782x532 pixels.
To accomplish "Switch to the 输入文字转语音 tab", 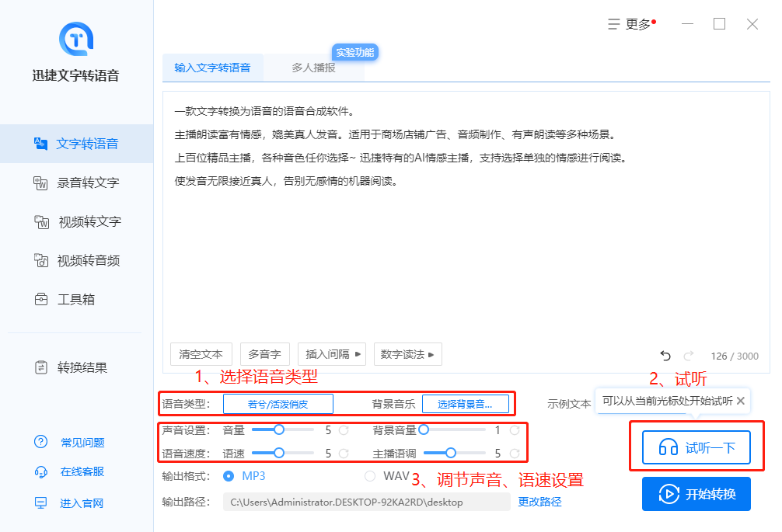I will point(212,68).
